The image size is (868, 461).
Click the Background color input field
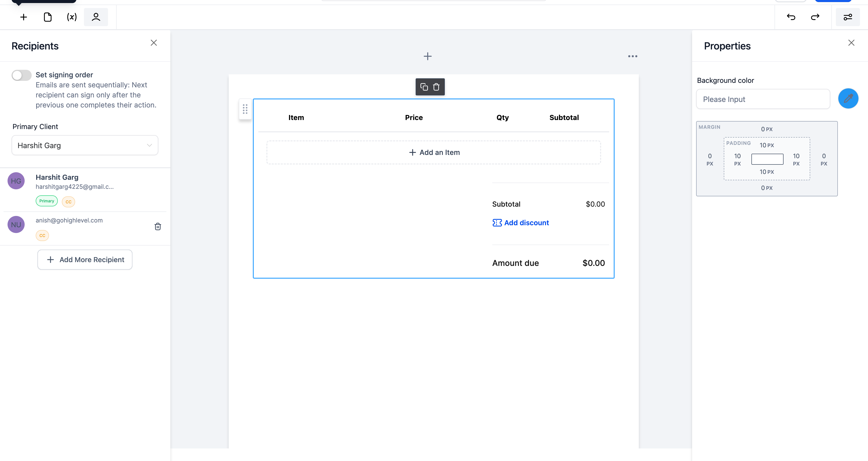click(x=763, y=99)
